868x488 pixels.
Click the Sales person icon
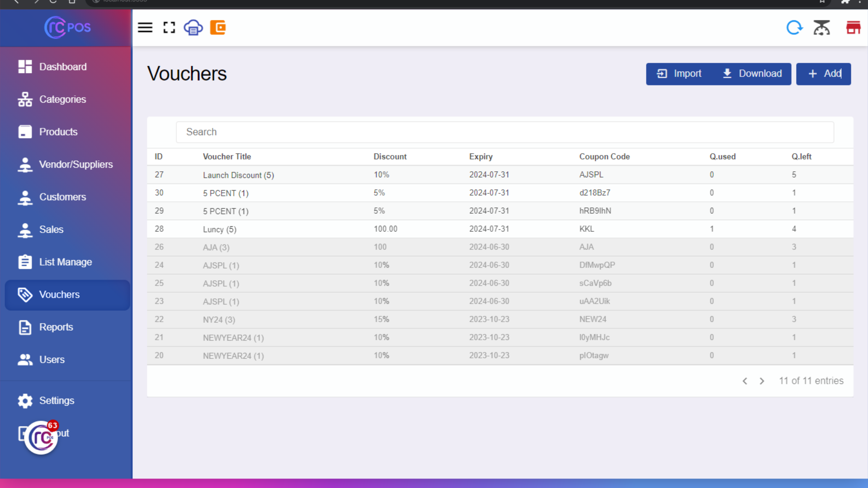point(25,230)
